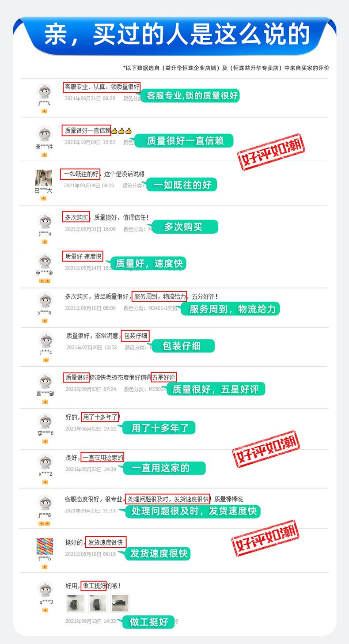This screenshot has height=644, width=349.
Task: Click the avatar of user 嘉***部
Action: tap(45, 382)
